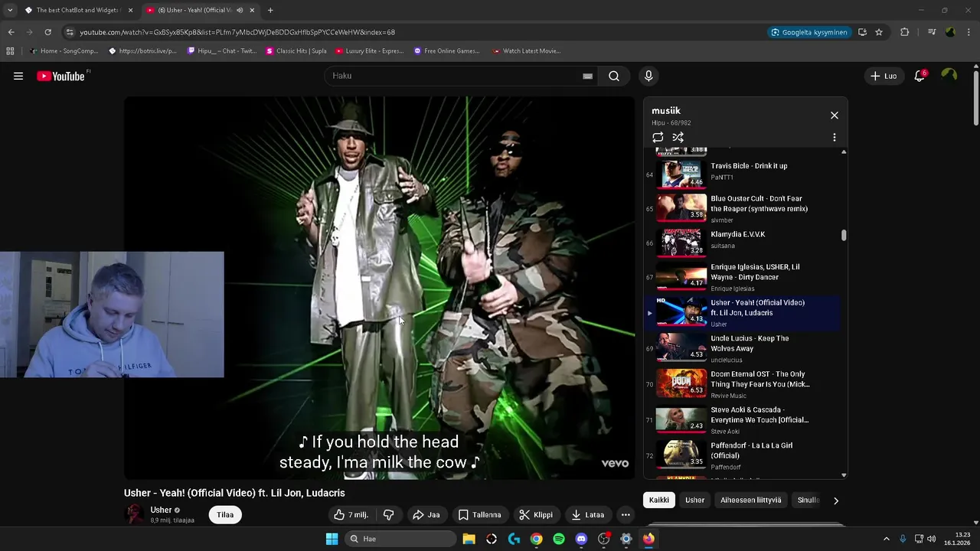The image size is (980, 551).
Task: Start voice search with the microphone
Action: click(648, 76)
